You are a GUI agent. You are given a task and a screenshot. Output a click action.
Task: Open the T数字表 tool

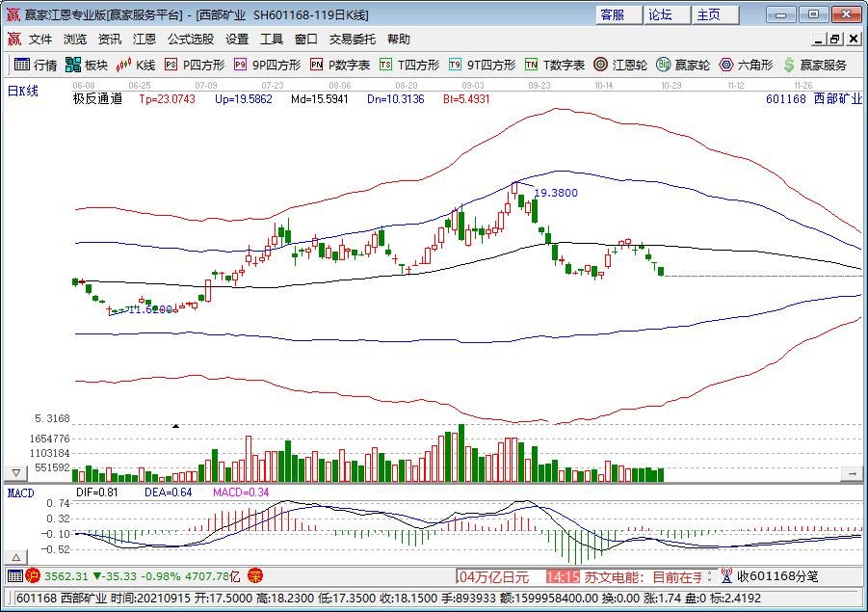click(555, 66)
